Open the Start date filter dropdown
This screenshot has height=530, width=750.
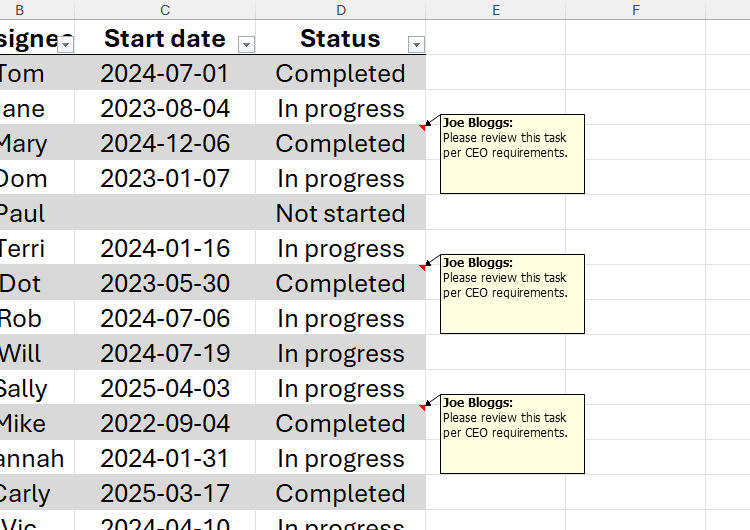[x=246, y=44]
